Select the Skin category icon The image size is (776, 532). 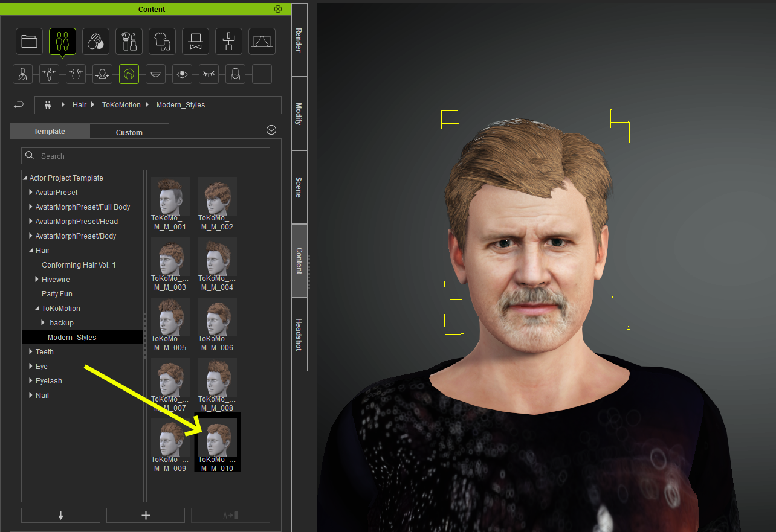coord(95,41)
